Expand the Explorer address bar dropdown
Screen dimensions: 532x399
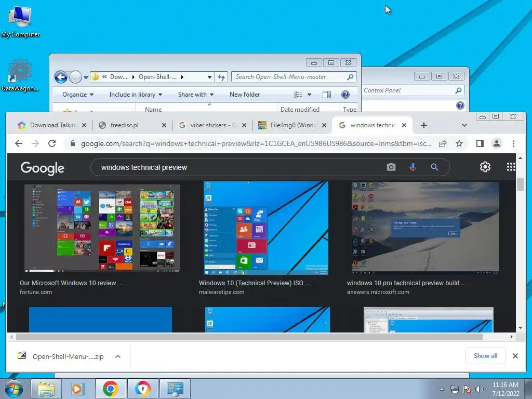point(209,77)
